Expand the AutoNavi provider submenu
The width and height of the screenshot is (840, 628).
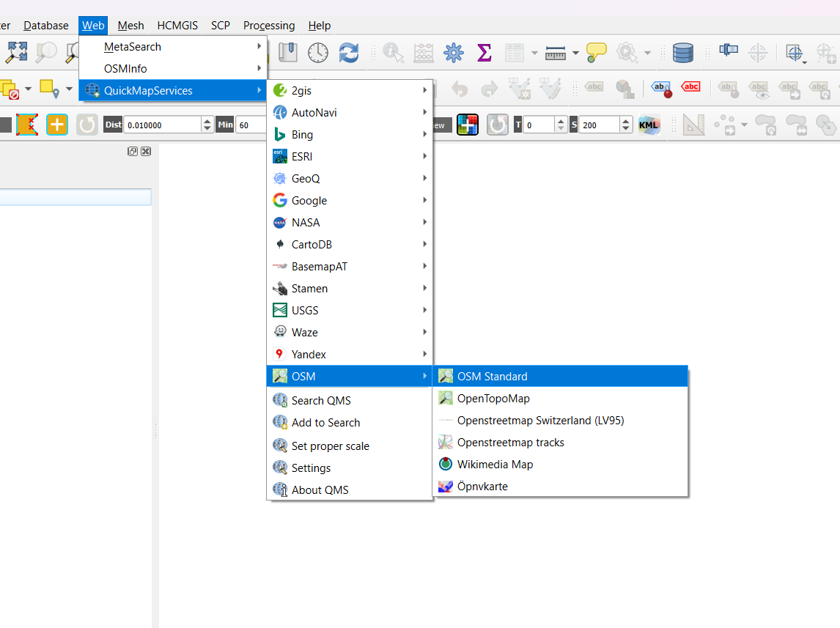(350, 112)
